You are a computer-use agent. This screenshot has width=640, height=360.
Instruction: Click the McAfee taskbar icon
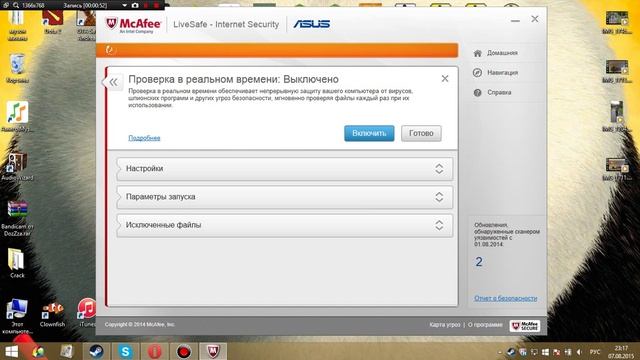(x=213, y=351)
